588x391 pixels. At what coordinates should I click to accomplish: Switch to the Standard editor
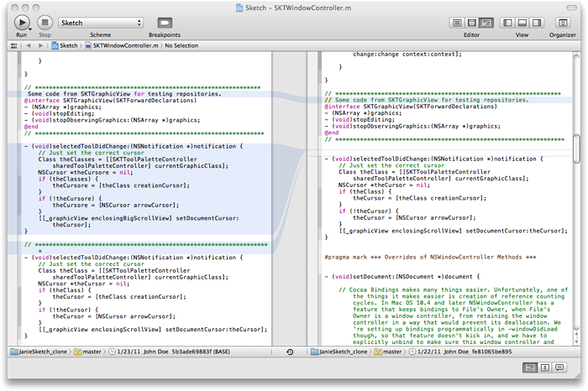pyautogui.click(x=459, y=23)
